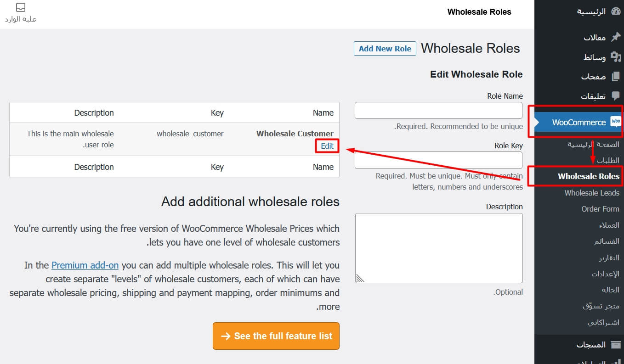Click inside the Role Key field
This screenshot has width=624, height=364.
coord(439,160)
